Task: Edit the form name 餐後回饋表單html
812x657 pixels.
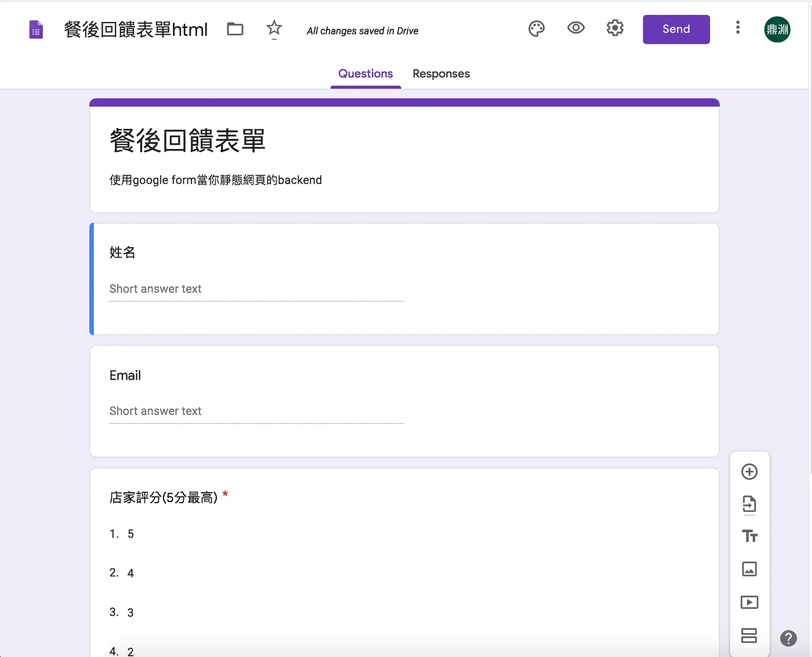Action: (136, 30)
